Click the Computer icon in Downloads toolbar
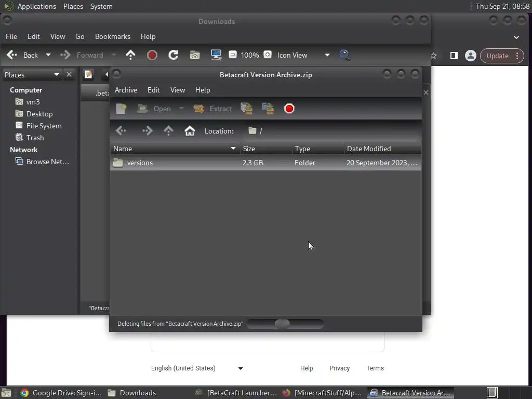This screenshot has width=532, height=399. (x=216, y=55)
